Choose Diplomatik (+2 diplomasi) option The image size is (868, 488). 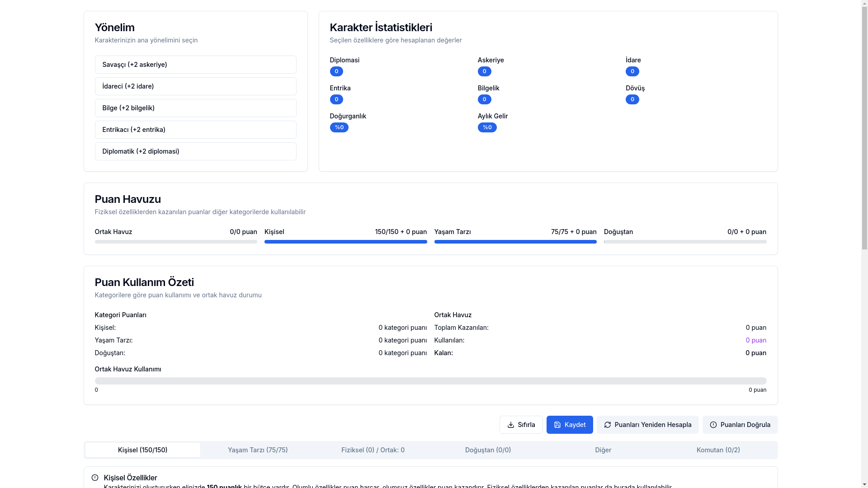(195, 151)
